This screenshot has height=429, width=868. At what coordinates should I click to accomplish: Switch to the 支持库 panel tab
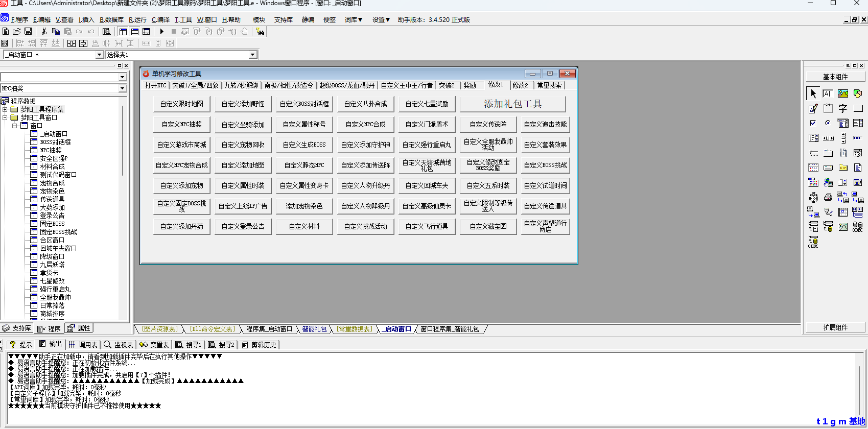tap(17, 328)
